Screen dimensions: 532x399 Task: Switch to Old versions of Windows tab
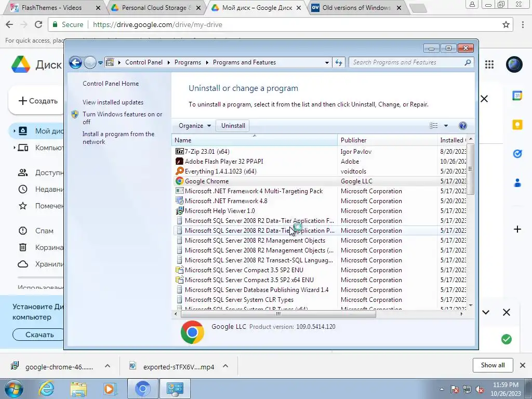coord(356,7)
